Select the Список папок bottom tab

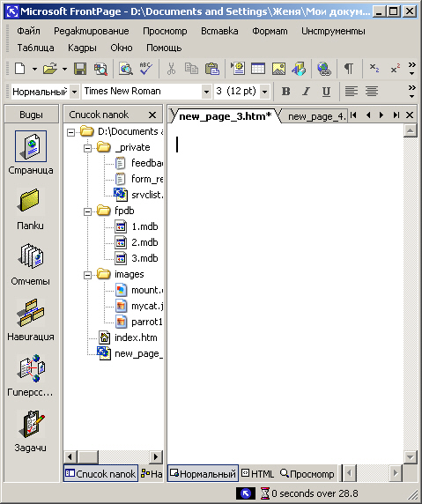(101, 474)
